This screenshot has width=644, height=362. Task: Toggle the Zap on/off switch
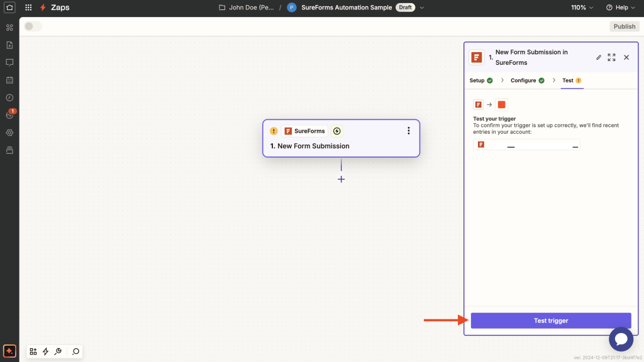(x=33, y=26)
